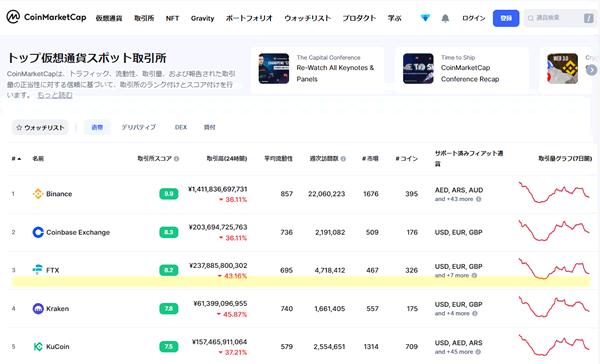Click the ログイン link
The height and width of the screenshot is (364, 600).
[473, 18]
